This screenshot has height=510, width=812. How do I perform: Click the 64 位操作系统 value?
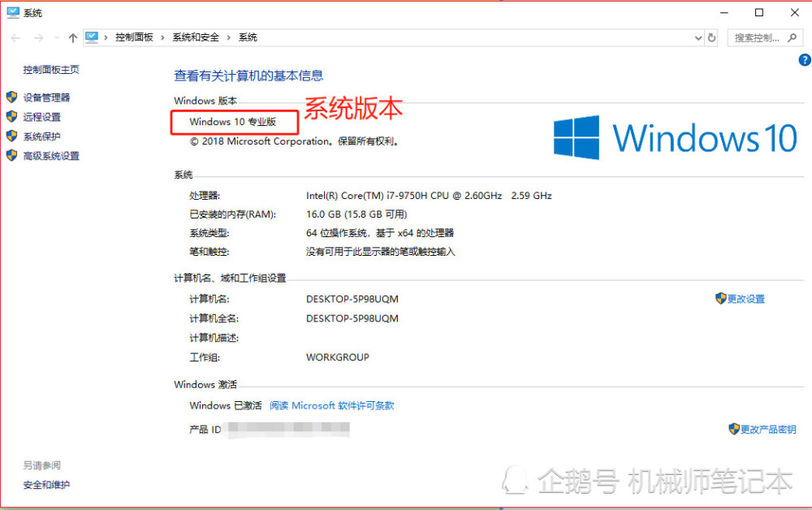[x=380, y=233]
